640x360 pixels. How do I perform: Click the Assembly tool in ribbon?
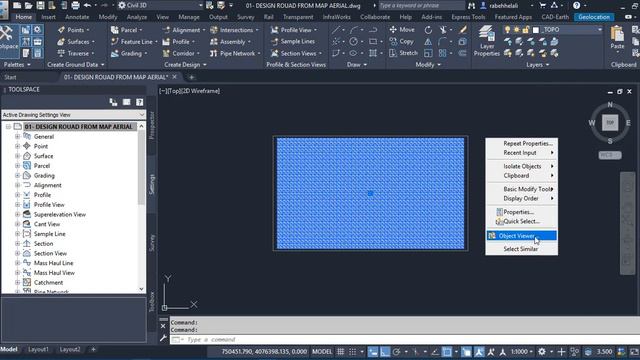230,42
